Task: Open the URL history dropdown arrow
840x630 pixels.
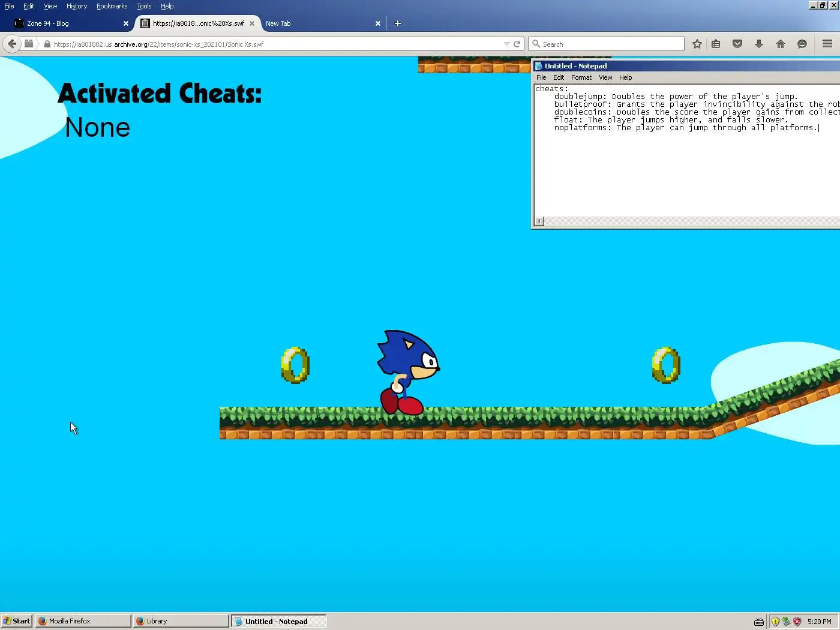Action: click(506, 44)
